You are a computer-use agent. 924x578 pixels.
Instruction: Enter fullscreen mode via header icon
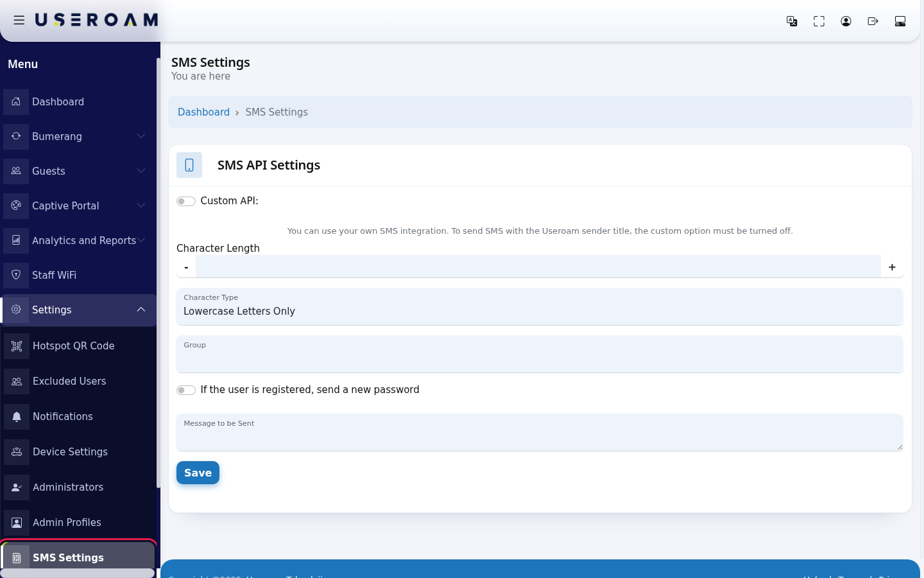819,21
